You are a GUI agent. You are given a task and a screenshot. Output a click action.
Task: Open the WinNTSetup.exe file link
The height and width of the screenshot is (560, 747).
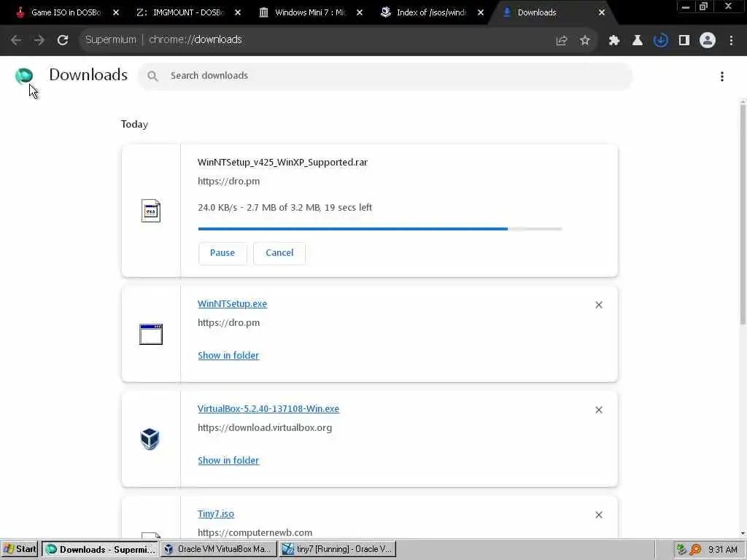point(233,304)
